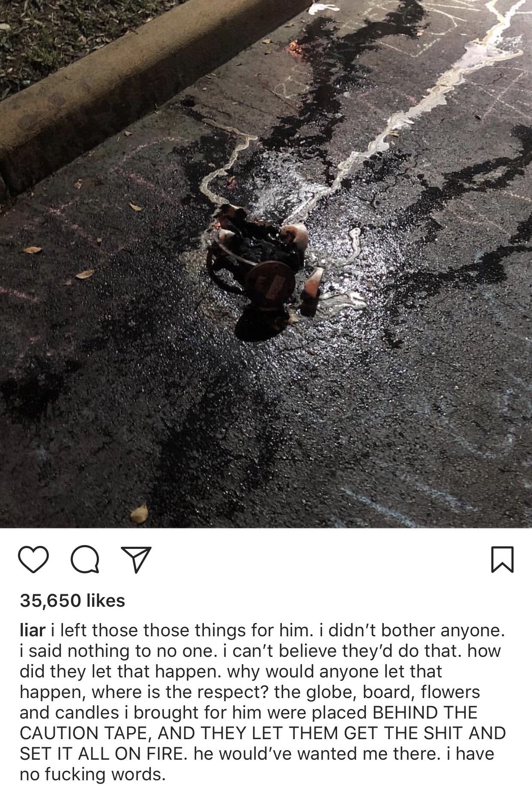View the 35,650 likes list
This screenshot has height=788, width=532.
72,600
